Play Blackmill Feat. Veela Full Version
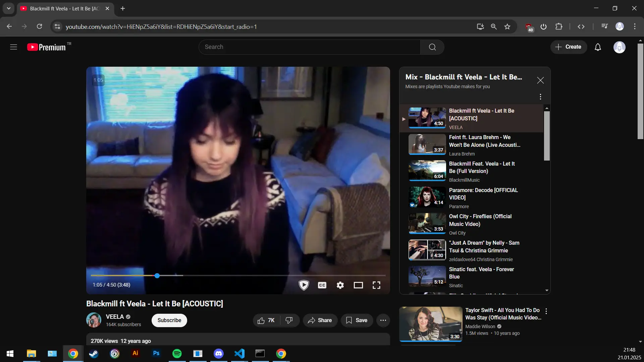 (471, 172)
